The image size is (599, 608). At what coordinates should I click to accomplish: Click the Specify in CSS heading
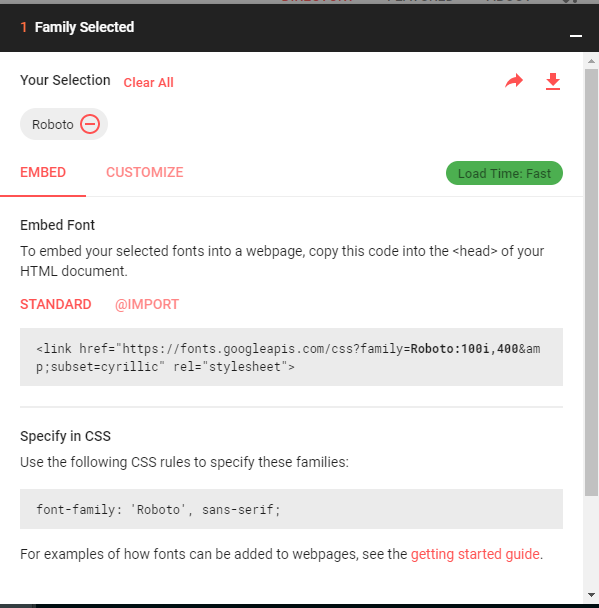[66, 436]
